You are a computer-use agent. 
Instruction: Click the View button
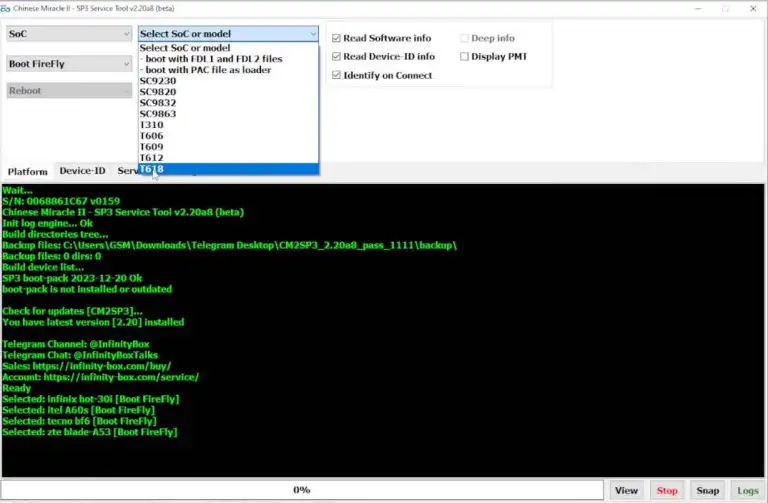626,490
